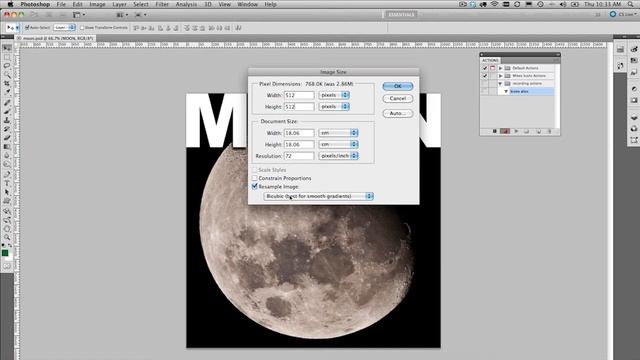This screenshot has height=360, width=640.
Task: Open the Image menu
Action: [97, 4]
